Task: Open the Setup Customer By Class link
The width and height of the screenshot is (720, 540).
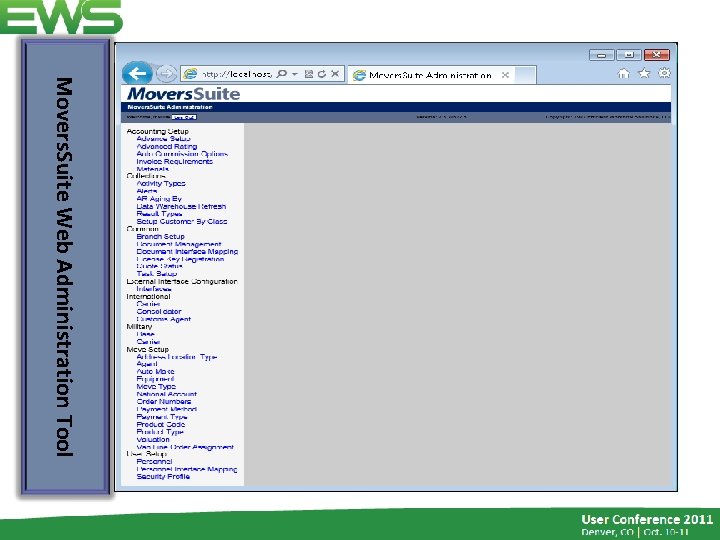Action: coord(182,221)
